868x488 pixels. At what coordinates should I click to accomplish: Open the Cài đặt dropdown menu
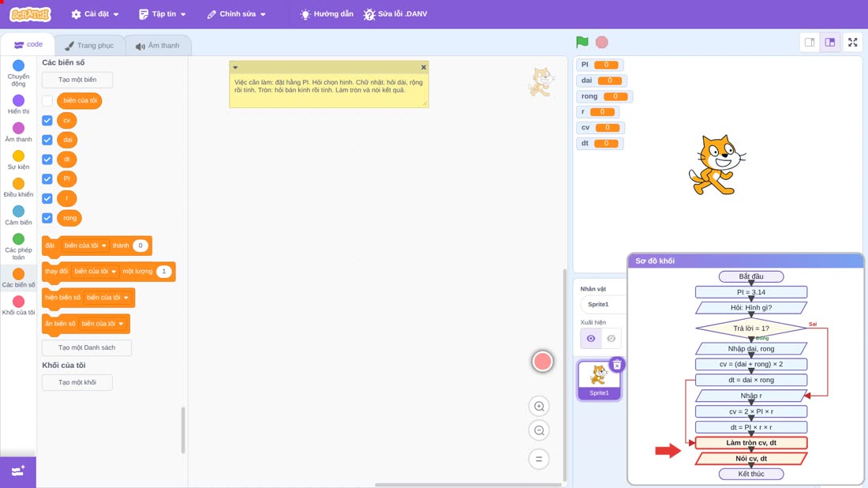click(x=95, y=14)
